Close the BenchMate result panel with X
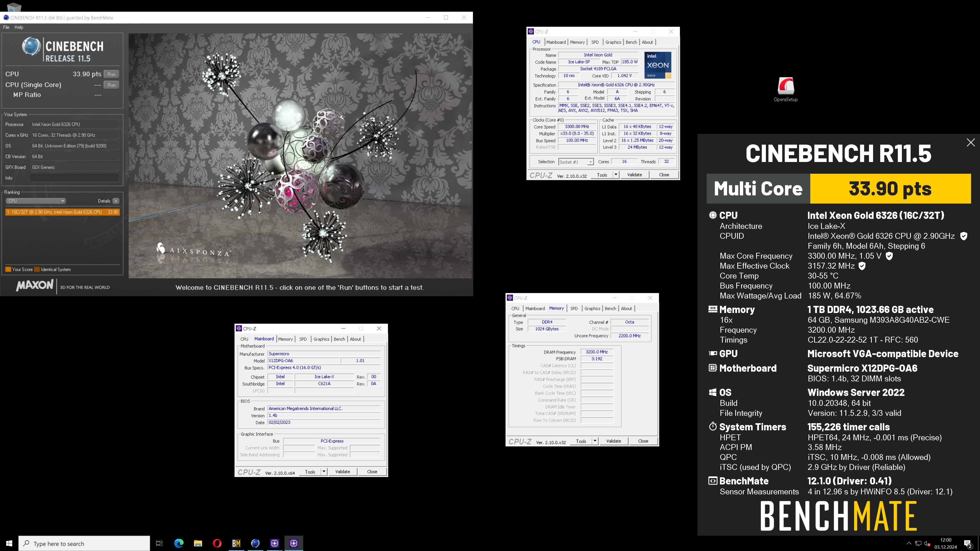Viewport: 980px width, 551px height. pyautogui.click(x=971, y=143)
